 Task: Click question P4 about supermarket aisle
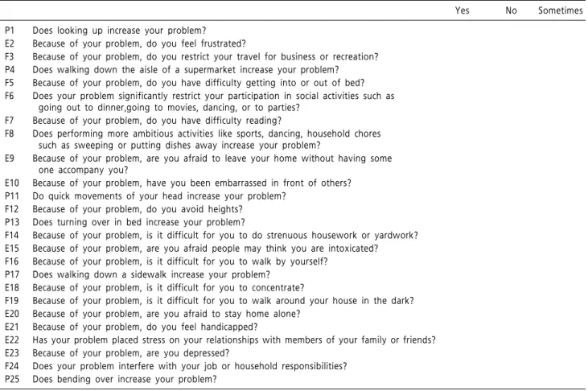[x=186, y=70]
